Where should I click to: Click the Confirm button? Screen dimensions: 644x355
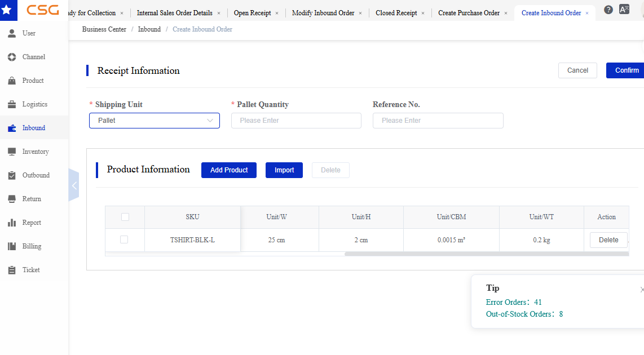click(625, 70)
